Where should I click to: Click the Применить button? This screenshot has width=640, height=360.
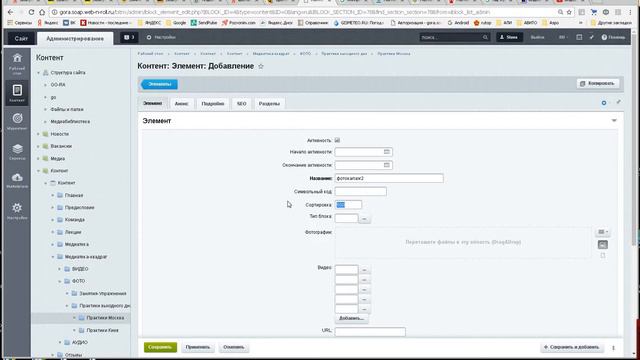click(198, 347)
